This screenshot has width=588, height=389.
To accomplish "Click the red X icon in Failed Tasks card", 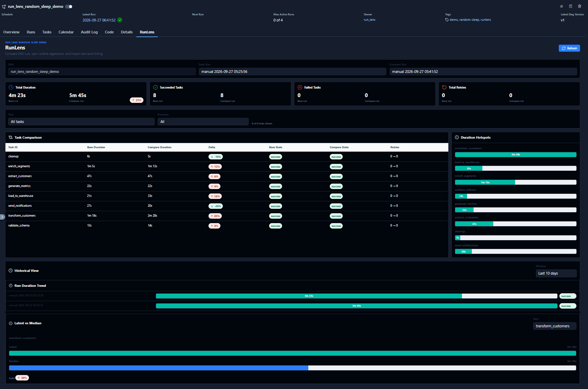I will (x=300, y=87).
